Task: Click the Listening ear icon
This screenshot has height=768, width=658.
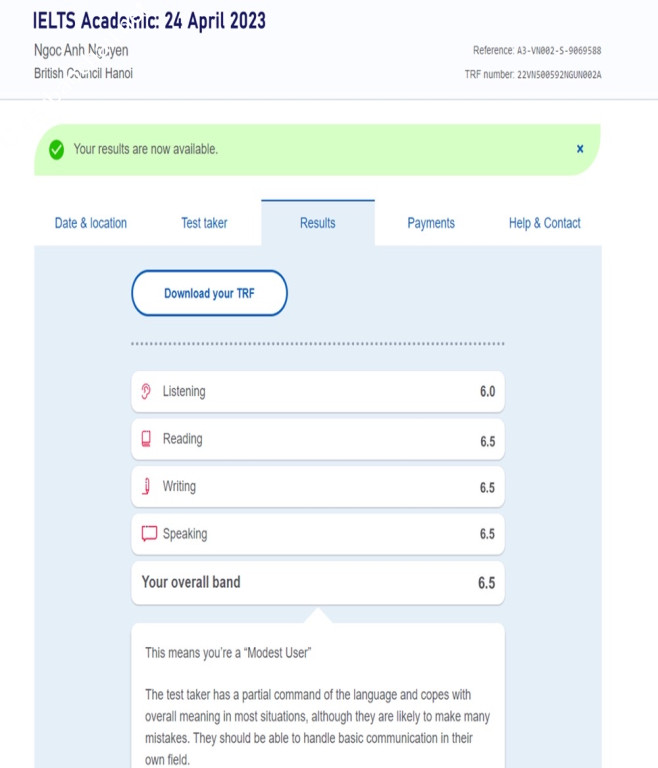Action: pyautogui.click(x=146, y=391)
